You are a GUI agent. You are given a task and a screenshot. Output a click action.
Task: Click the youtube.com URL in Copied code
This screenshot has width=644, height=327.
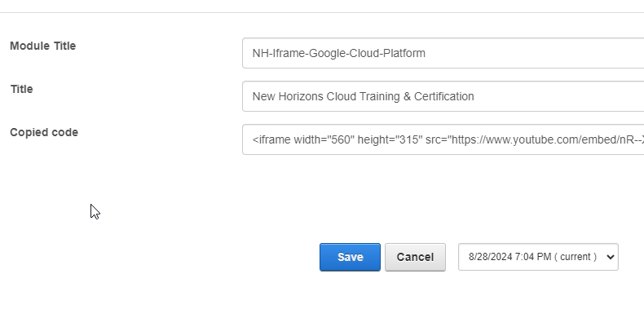coord(538,139)
